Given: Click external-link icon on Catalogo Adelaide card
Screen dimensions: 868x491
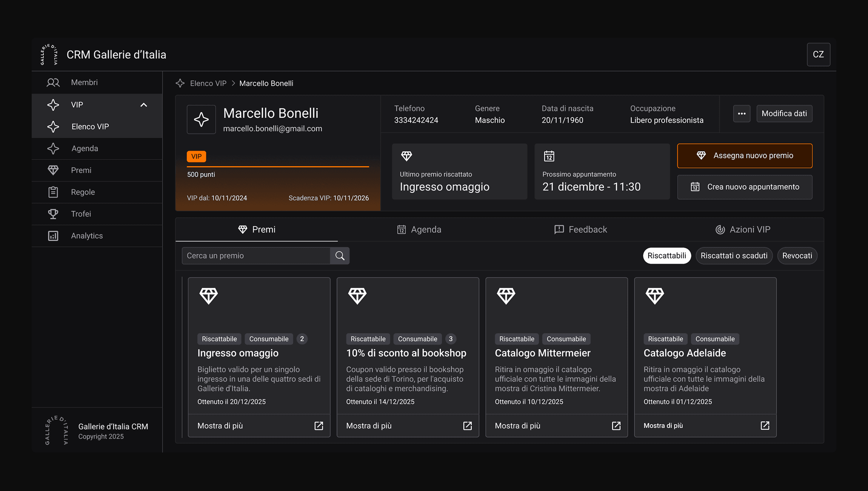Looking at the screenshot, I should [x=765, y=426].
